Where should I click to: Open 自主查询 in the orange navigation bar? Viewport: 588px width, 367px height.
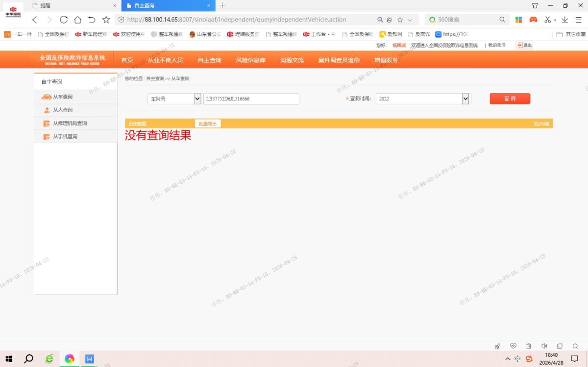(x=209, y=60)
